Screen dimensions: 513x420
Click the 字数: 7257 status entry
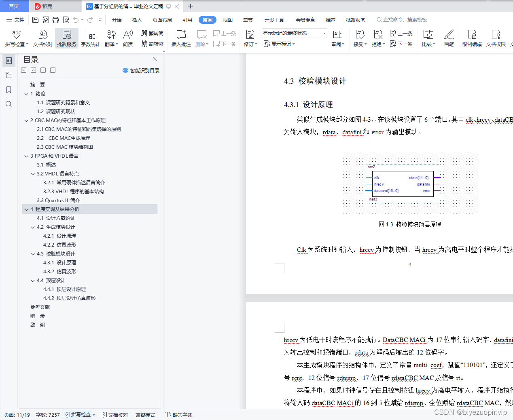48,415
